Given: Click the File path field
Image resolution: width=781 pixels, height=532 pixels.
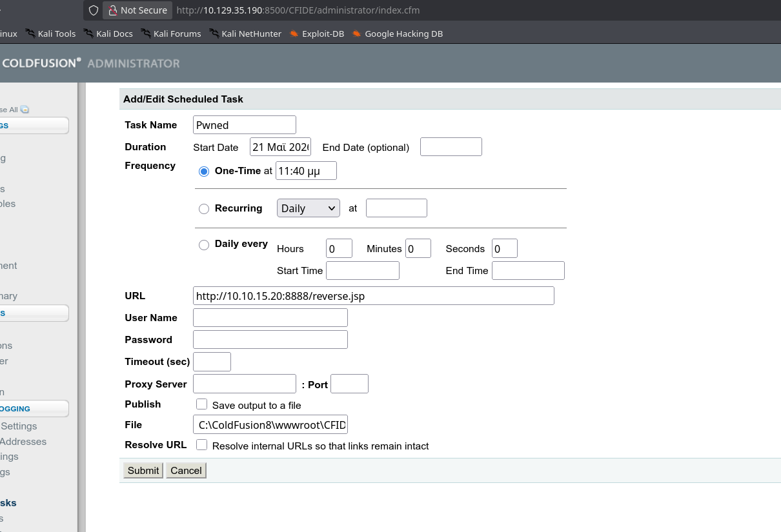Looking at the screenshot, I should pos(270,424).
